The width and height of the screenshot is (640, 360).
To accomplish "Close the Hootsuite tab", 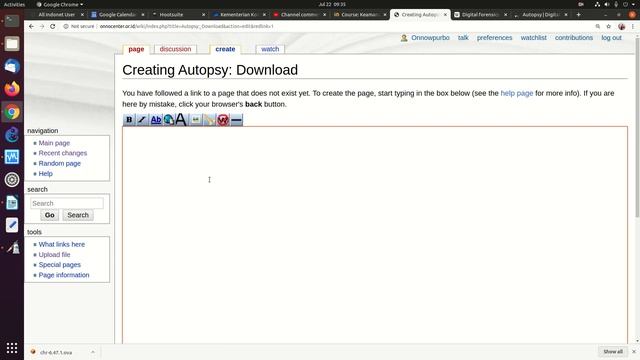I will click(203, 14).
